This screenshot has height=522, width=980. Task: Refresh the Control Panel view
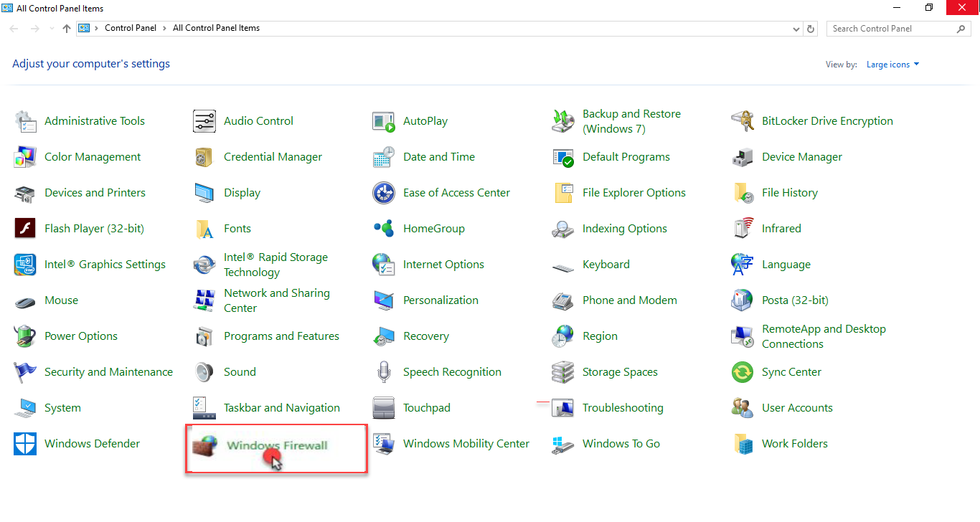click(810, 28)
